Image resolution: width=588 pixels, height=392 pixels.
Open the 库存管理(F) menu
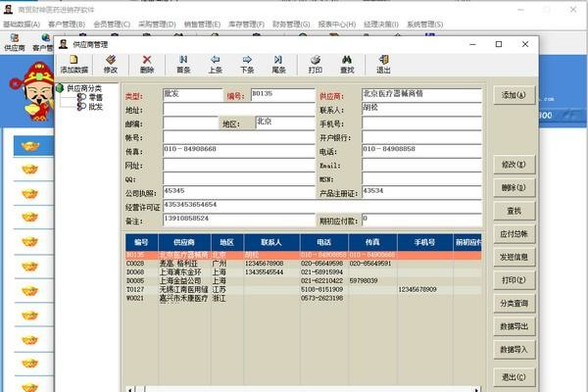click(246, 24)
